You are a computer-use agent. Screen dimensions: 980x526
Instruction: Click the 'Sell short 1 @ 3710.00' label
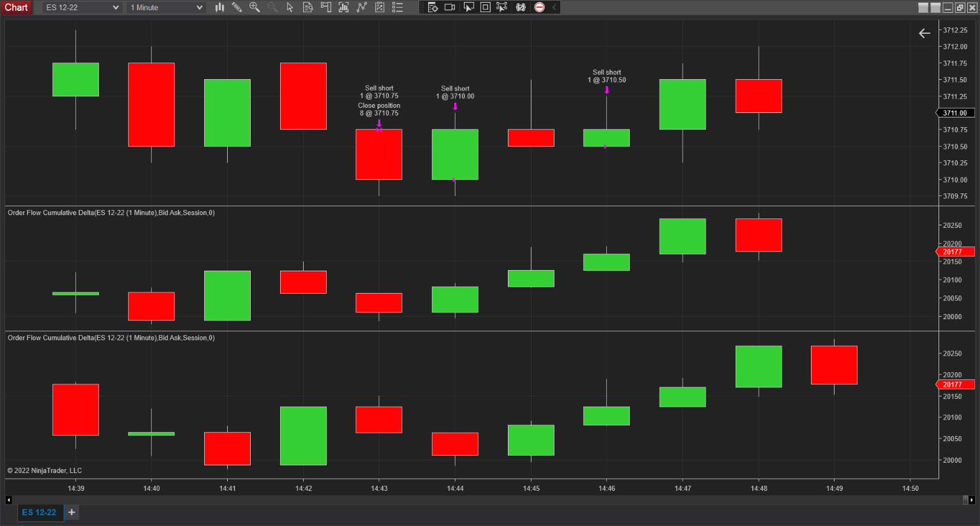pos(455,93)
